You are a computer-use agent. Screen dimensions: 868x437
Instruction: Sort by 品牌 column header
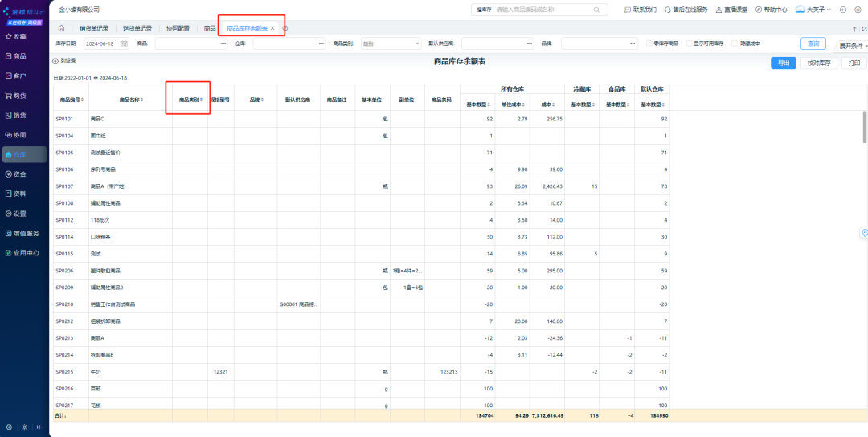pos(256,100)
